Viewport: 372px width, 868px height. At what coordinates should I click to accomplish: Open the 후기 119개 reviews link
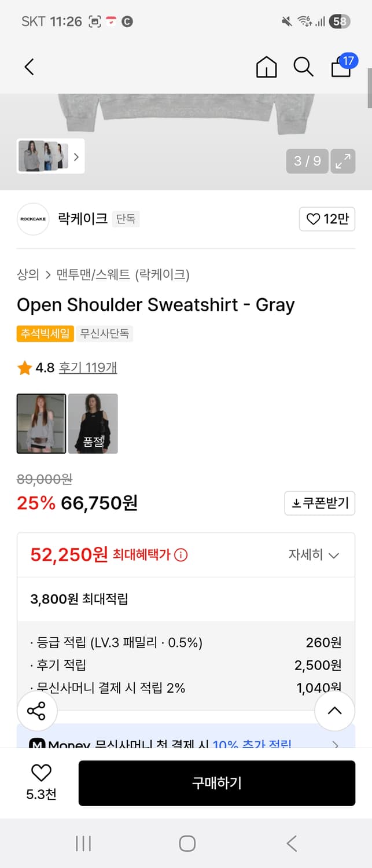click(x=88, y=367)
